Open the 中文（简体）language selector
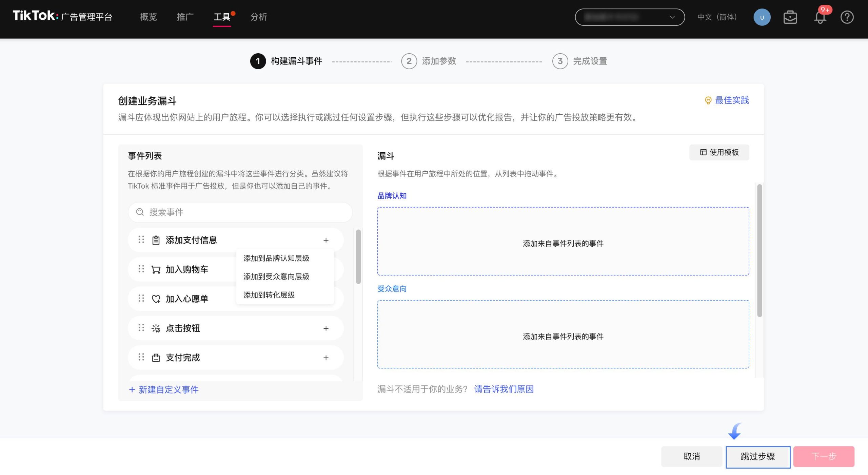Screen dimensions: 868x475 (x=717, y=17)
